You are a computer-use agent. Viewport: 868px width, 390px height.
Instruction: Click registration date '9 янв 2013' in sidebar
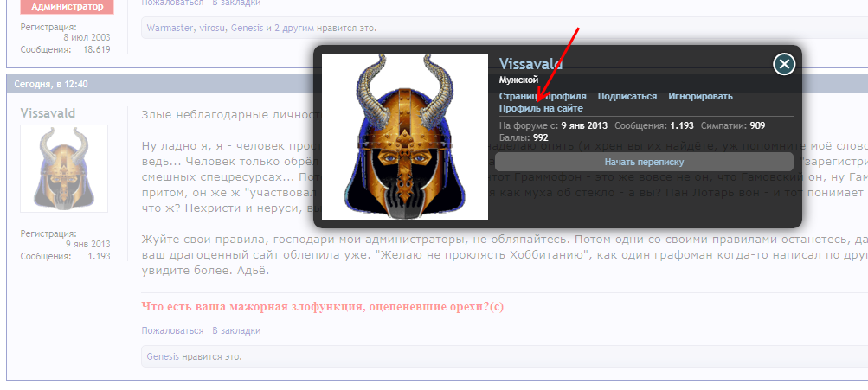pyautogui.click(x=88, y=244)
